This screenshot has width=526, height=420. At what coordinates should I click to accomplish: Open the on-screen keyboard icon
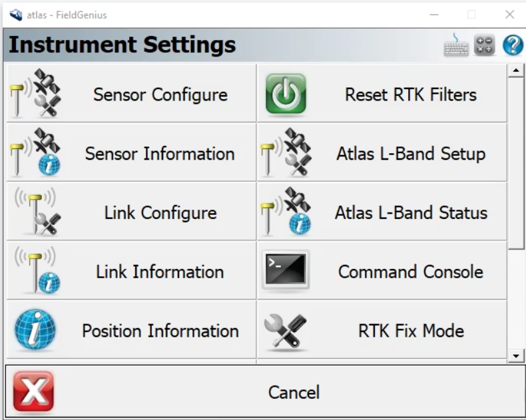point(456,45)
